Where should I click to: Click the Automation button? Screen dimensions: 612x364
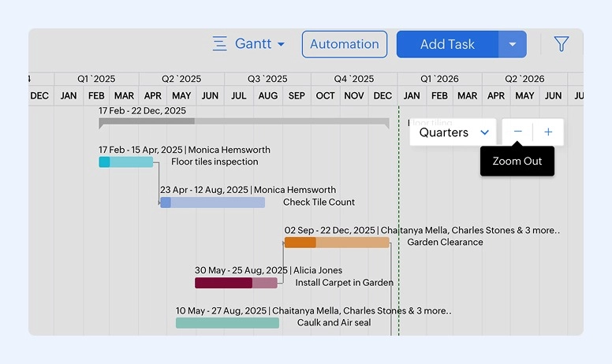pyautogui.click(x=344, y=44)
